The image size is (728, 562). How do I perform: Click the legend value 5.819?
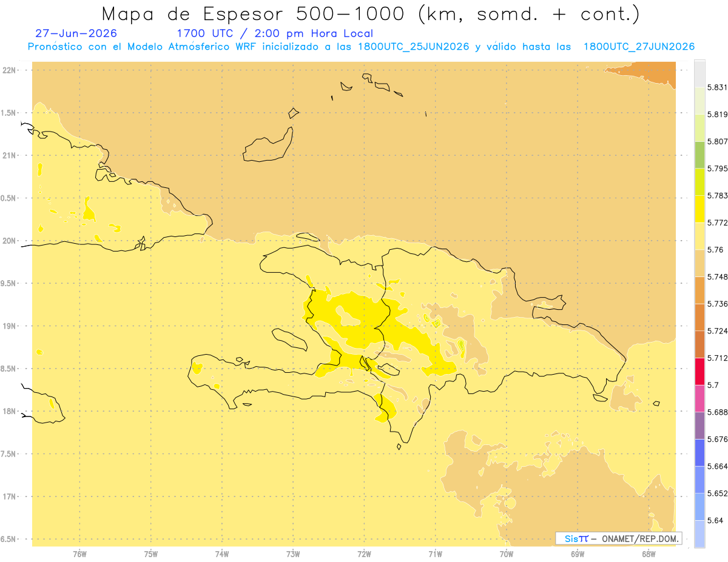click(x=718, y=115)
